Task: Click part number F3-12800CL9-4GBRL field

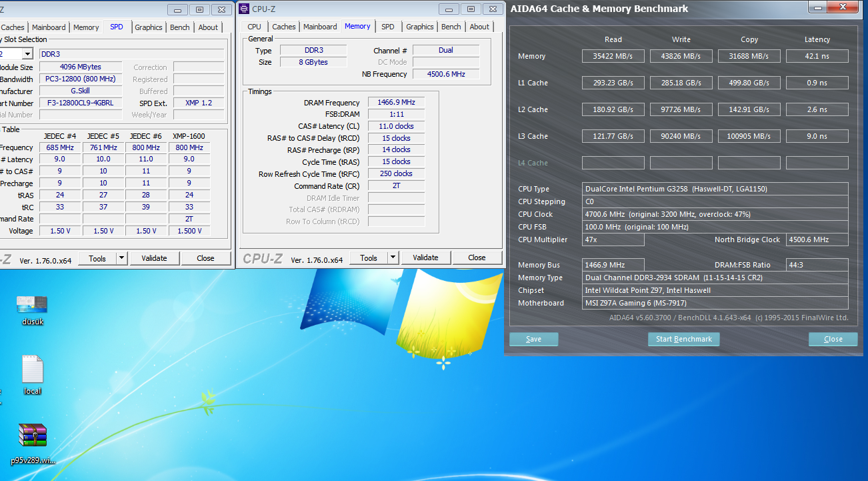Action: click(x=81, y=103)
